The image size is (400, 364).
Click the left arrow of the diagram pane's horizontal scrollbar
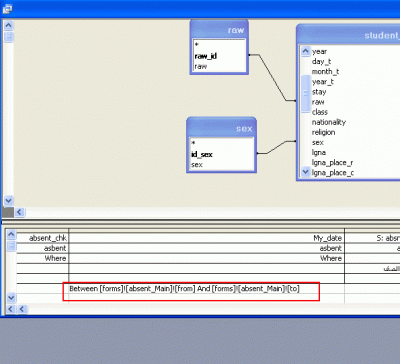coord(19,212)
